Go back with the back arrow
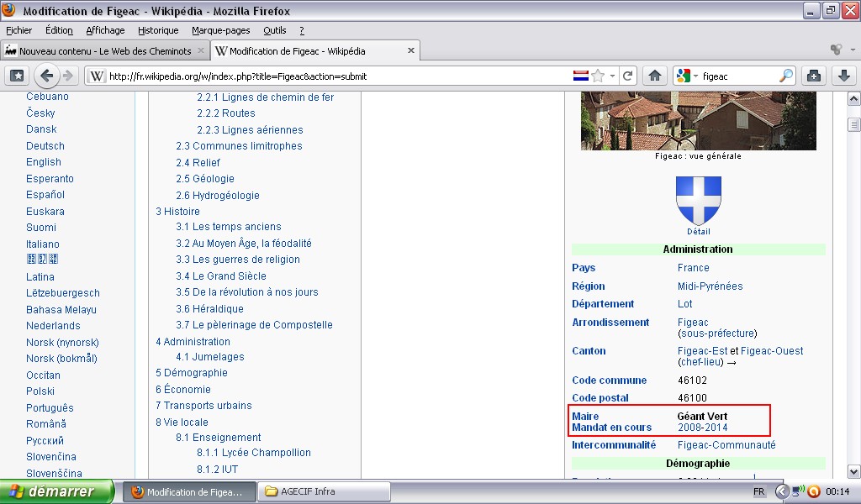 47,76
